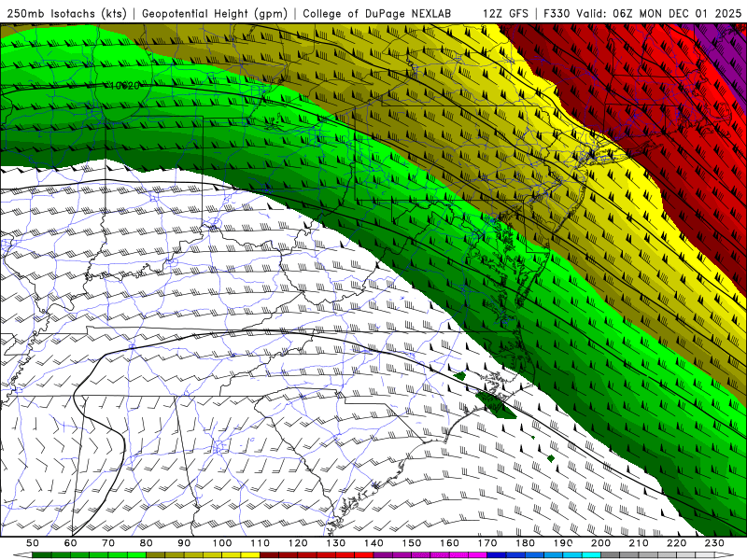Click the darkest green legend swatch at 50

point(42,555)
